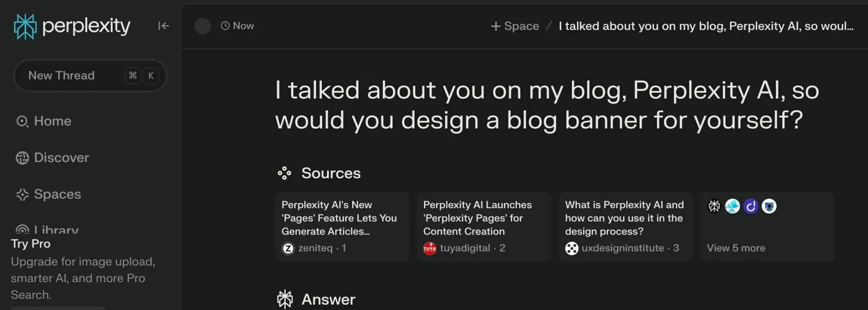The width and height of the screenshot is (868, 310).
Task: Click the Discover globe icon
Action: tap(22, 158)
